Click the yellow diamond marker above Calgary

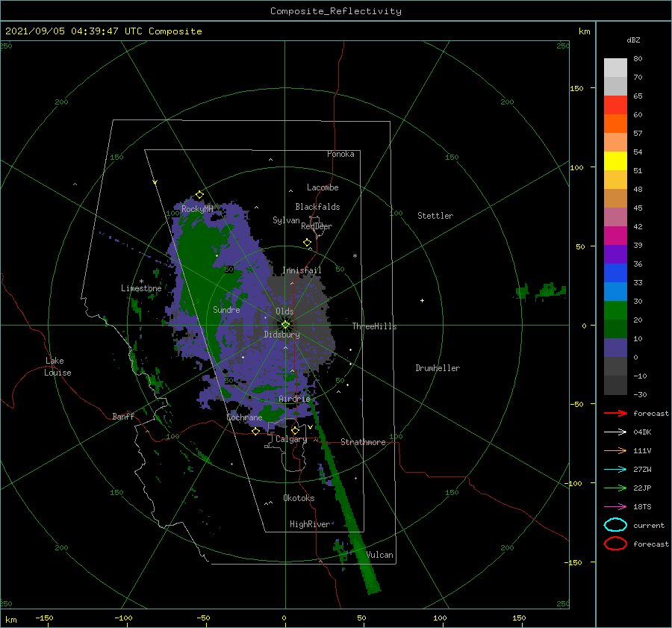pos(295,430)
